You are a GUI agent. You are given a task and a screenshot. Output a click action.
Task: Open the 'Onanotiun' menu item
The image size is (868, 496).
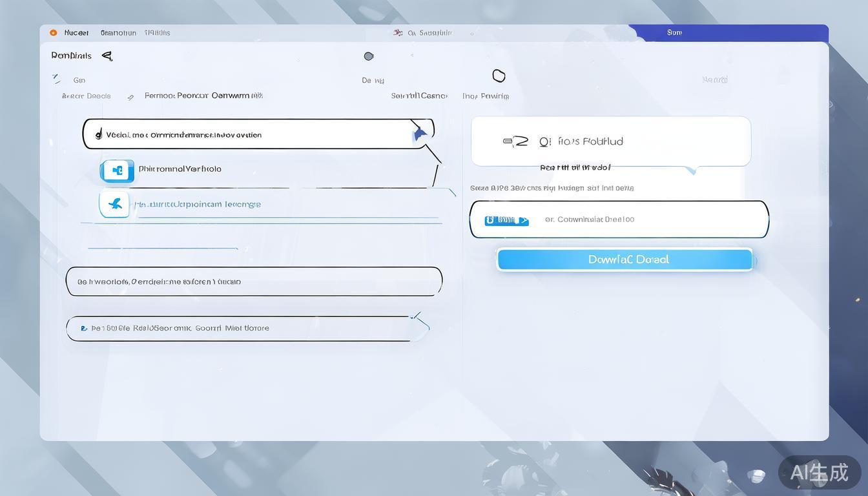118,33
